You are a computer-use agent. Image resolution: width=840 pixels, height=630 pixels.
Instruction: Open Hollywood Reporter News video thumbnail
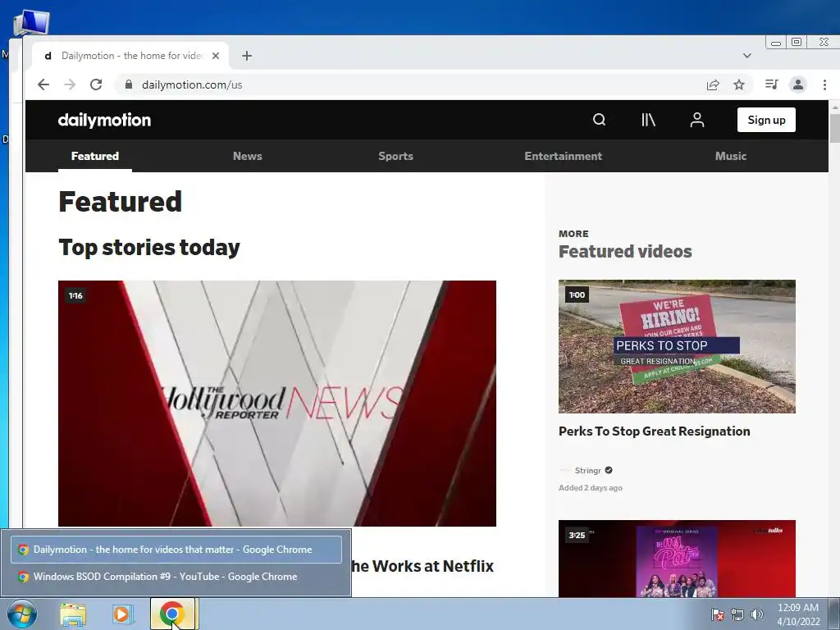point(277,404)
